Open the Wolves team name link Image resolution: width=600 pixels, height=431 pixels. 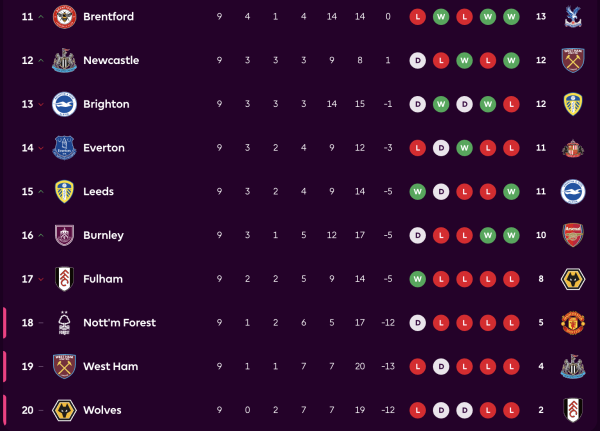pos(103,410)
